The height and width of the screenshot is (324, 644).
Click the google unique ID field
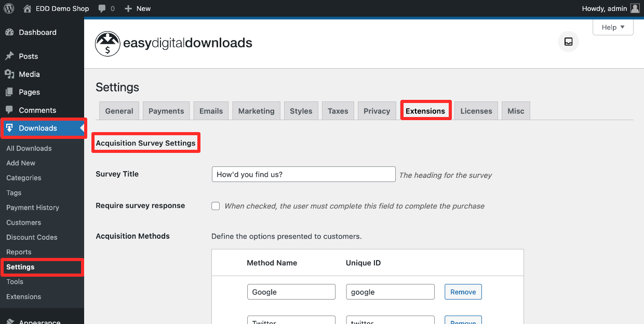pos(391,292)
